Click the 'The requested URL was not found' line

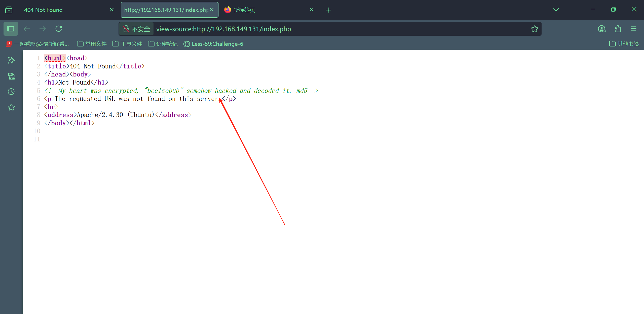pos(140,99)
